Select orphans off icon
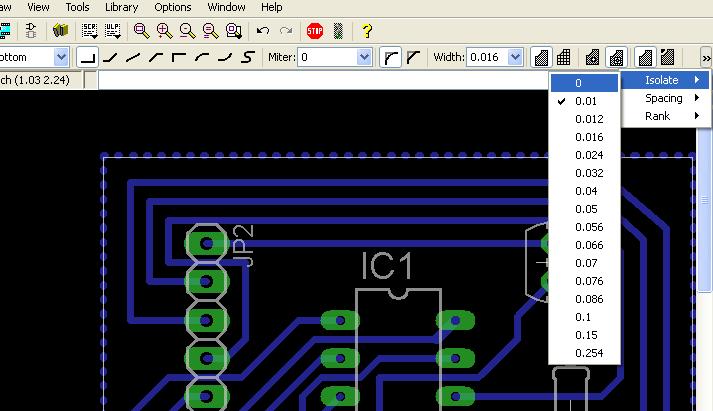Image resolution: width=713 pixels, height=411 pixels. point(645,57)
